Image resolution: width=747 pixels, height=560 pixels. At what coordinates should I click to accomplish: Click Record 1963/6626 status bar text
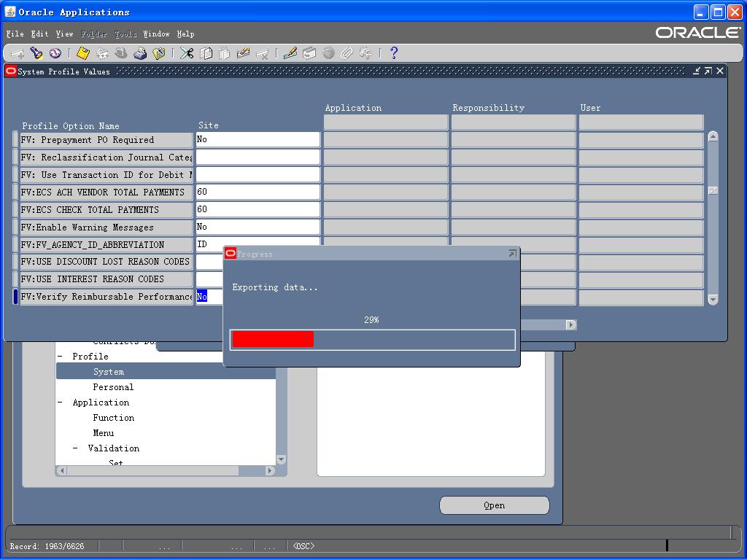click(47, 545)
